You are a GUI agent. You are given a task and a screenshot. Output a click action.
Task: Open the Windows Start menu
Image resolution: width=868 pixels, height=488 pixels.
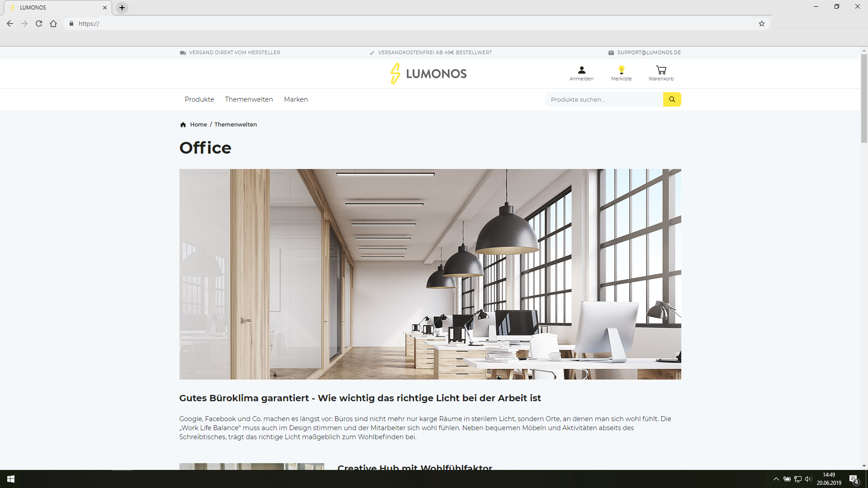tap(11, 479)
